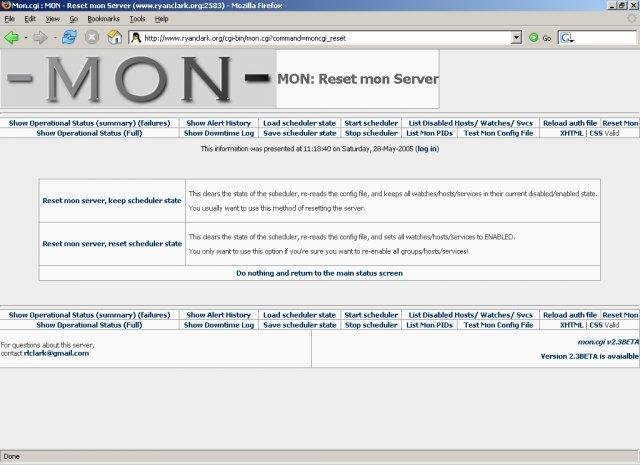Viewport: 640px width, 465px height.
Task: Expand the address bar URL dropdown
Action: [x=516, y=38]
